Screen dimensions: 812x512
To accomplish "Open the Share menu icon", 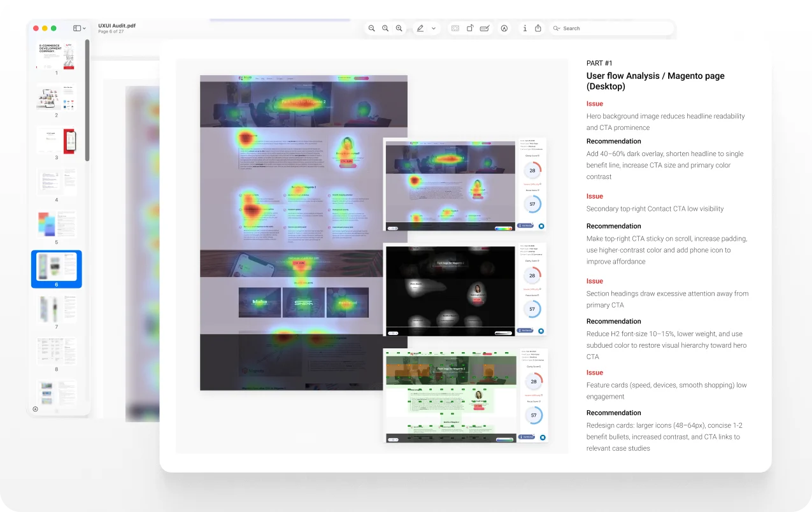I will click(538, 28).
